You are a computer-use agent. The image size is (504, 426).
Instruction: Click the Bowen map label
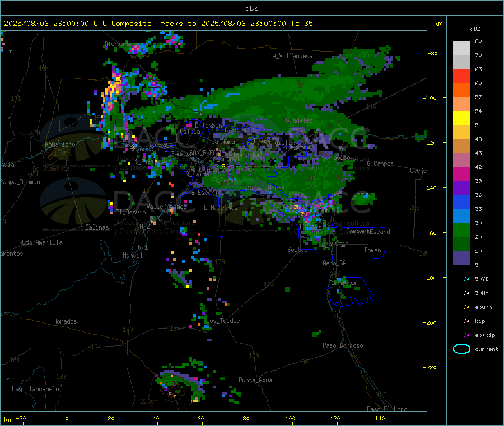[372, 250]
